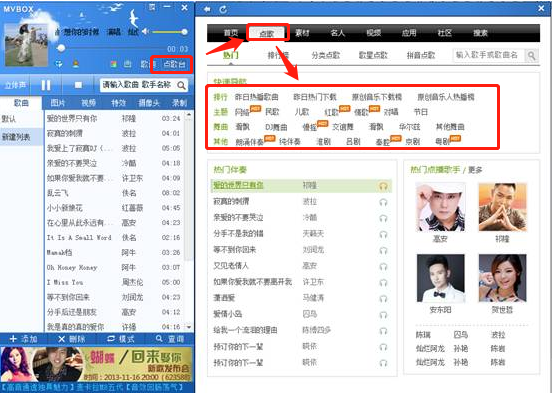This screenshot has width=553, height=395.
Task: Click the skin button in MVBOX title bar
Action: [x=152, y=7]
